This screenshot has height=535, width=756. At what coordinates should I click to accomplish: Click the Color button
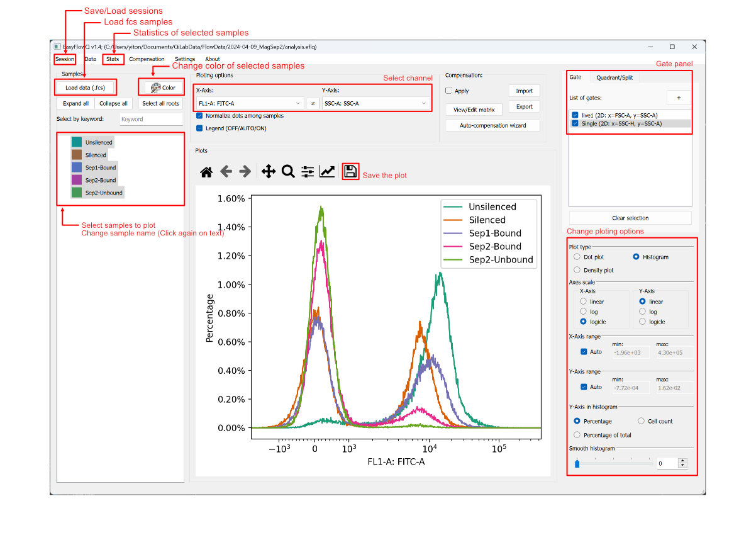163,87
